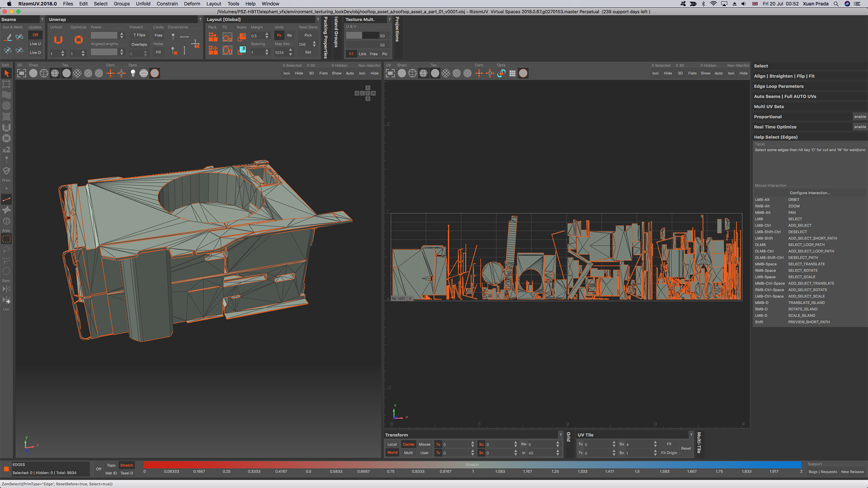Toggle Live U update mode

click(35, 44)
